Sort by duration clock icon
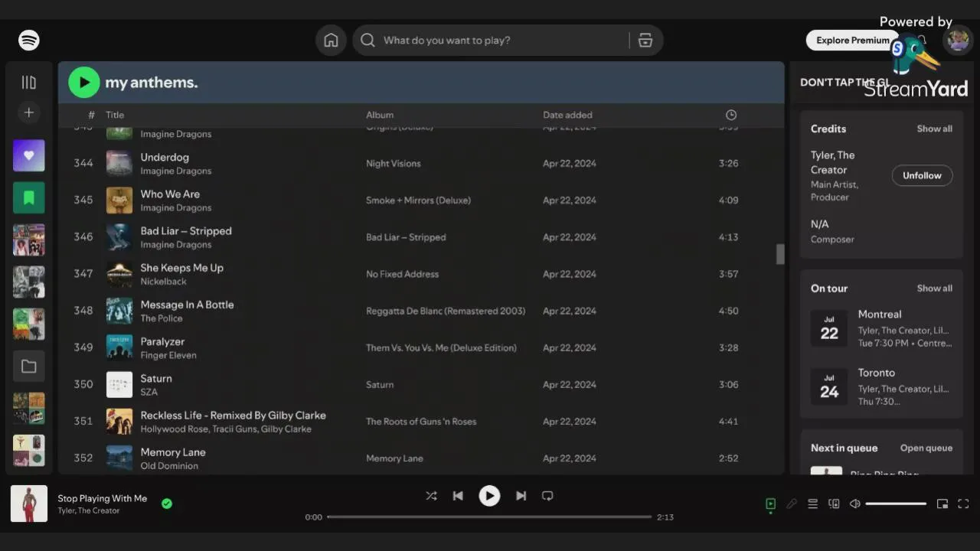Screen dimensions: 980x551 (731, 115)
